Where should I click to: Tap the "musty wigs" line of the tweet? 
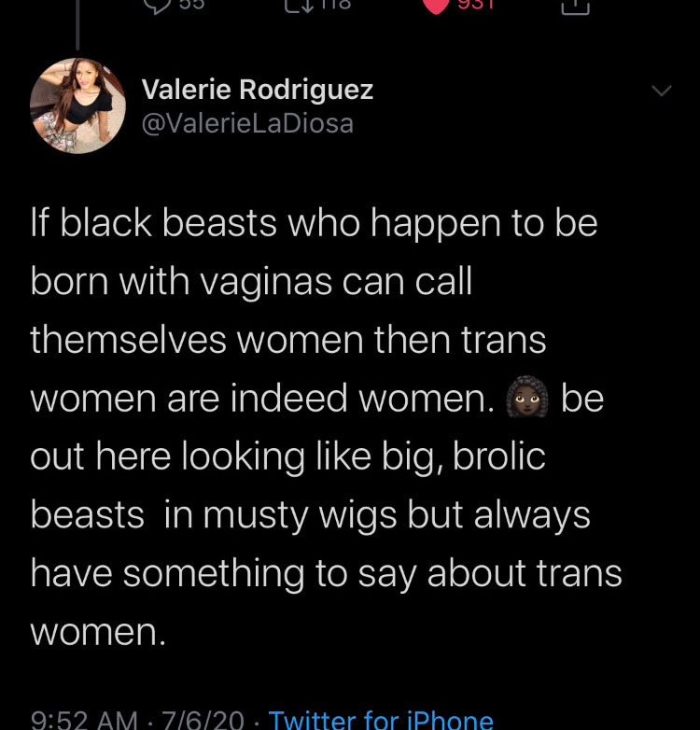[311, 516]
